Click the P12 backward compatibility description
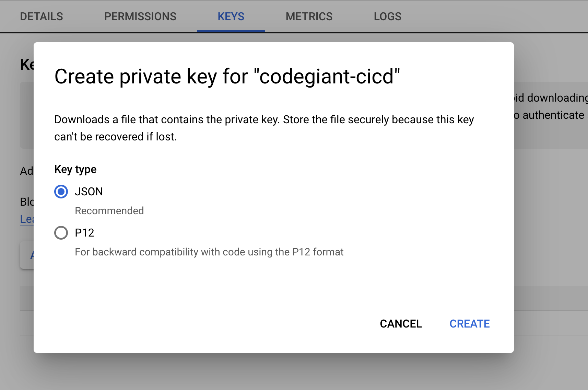The width and height of the screenshot is (588, 390). 209,252
